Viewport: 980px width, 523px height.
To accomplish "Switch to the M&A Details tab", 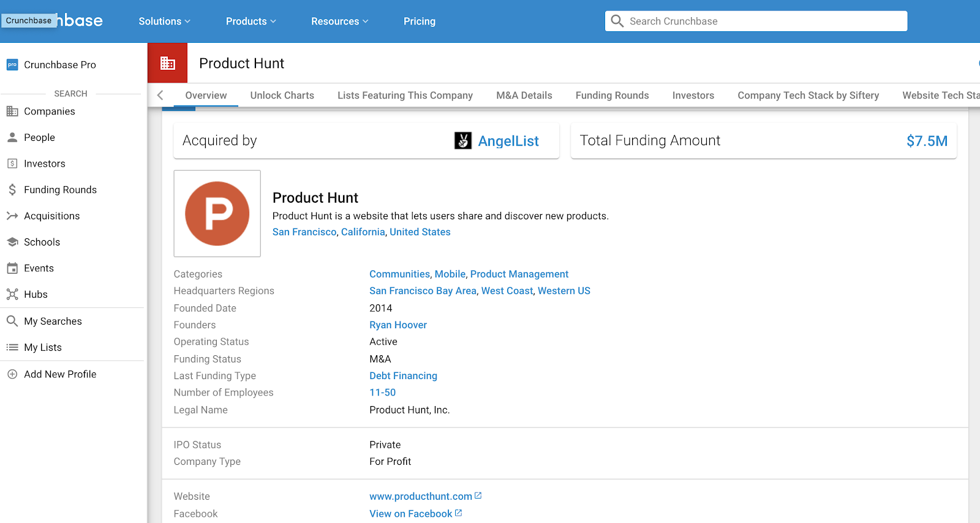I will pyautogui.click(x=524, y=96).
